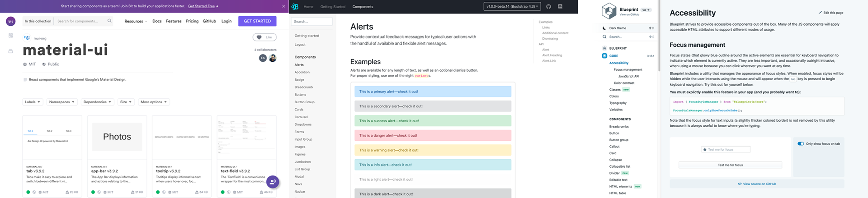The height and width of the screenshot is (198, 868).
Task: Click the house icon beside BLUEPRINT
Action: [x=604, y=48]
